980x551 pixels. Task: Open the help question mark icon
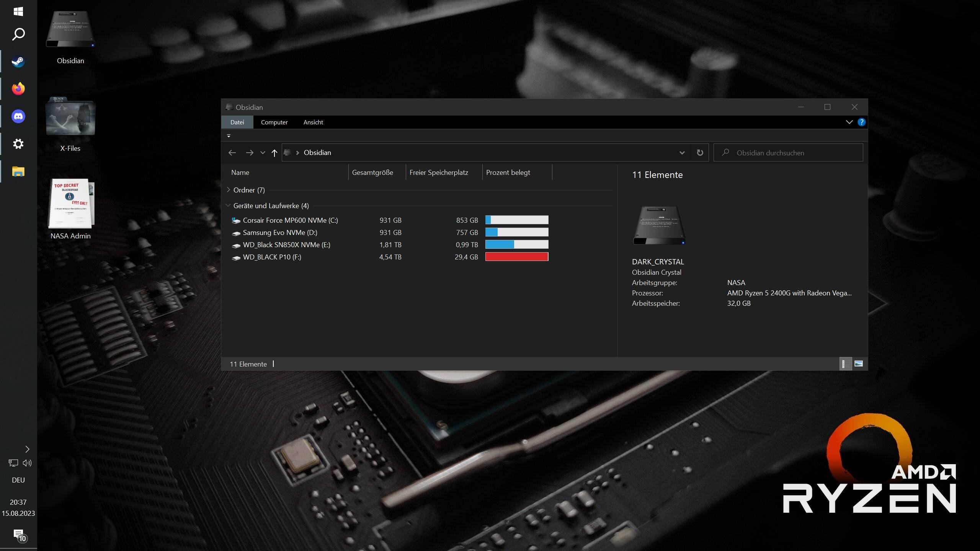[861, 122]
